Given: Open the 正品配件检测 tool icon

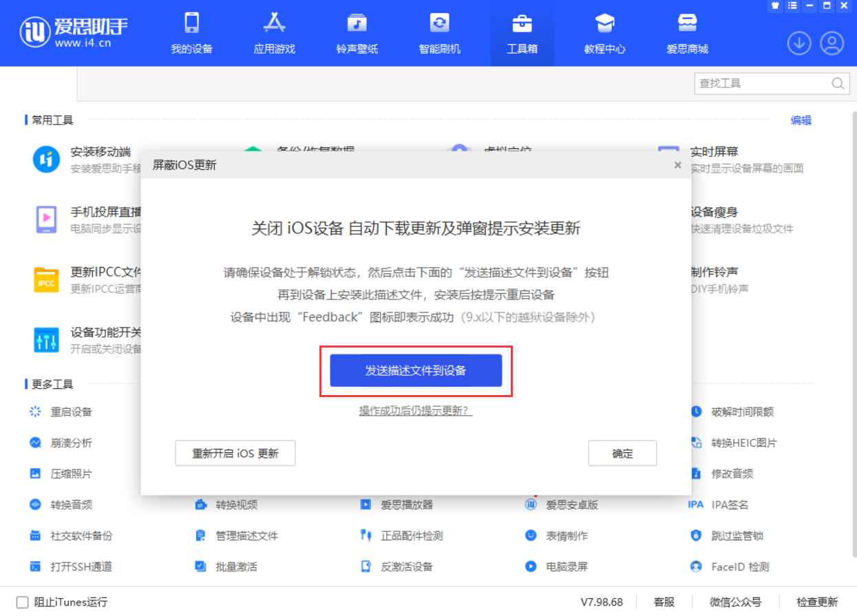Looking at the screenshot, I should click(x=366, y=535).
